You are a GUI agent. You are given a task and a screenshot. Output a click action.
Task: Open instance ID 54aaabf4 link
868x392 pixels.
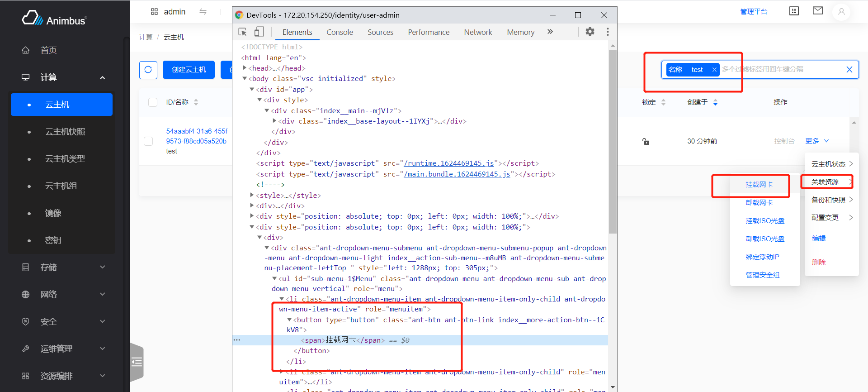click(x=198, y=136)
